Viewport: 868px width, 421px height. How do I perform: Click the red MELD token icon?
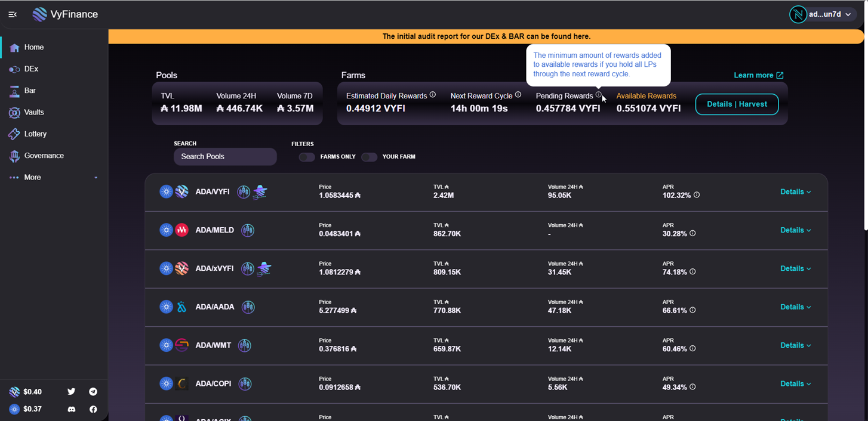pyautogui.click(x=181, y=230)
